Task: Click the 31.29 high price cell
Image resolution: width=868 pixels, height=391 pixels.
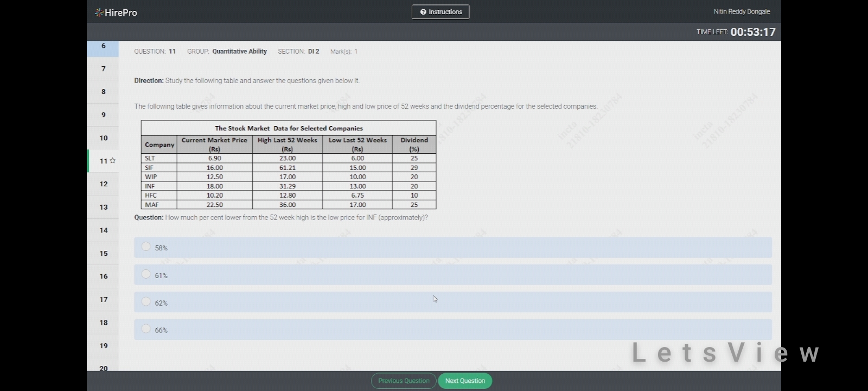Action: 288,186
